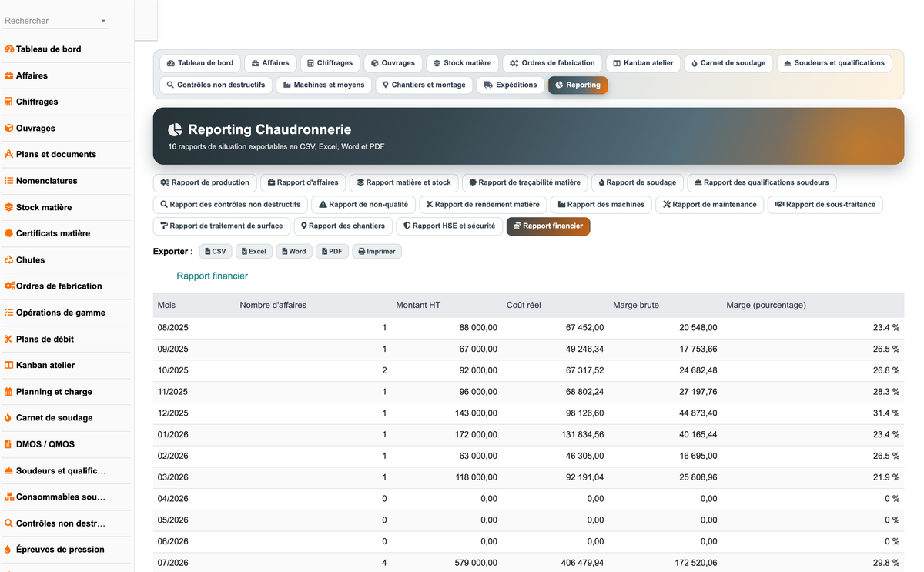
Task: Select Rapport matière et stock
Action: point(404,182)
